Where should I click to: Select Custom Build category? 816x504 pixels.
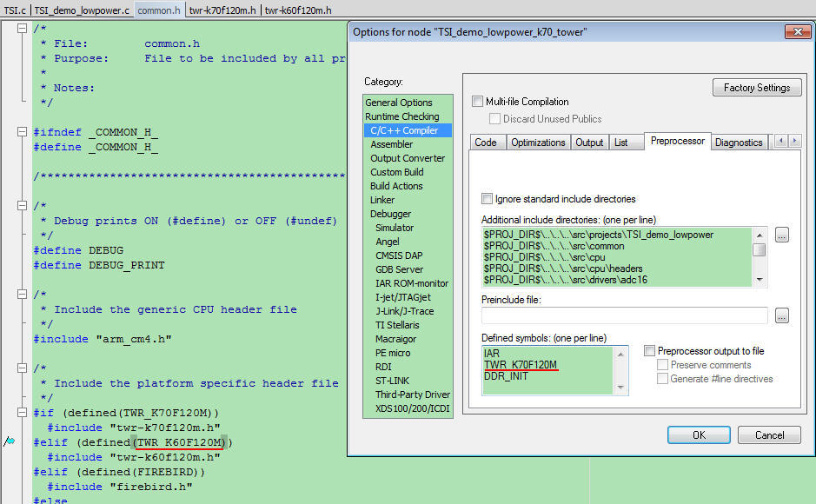[396, 172]
